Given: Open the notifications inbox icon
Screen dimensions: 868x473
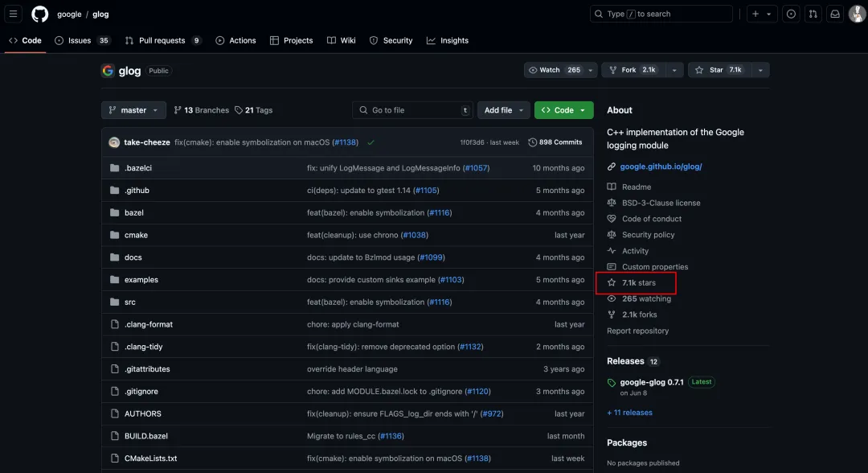Looking at the screenshot, I should [835, 14].
